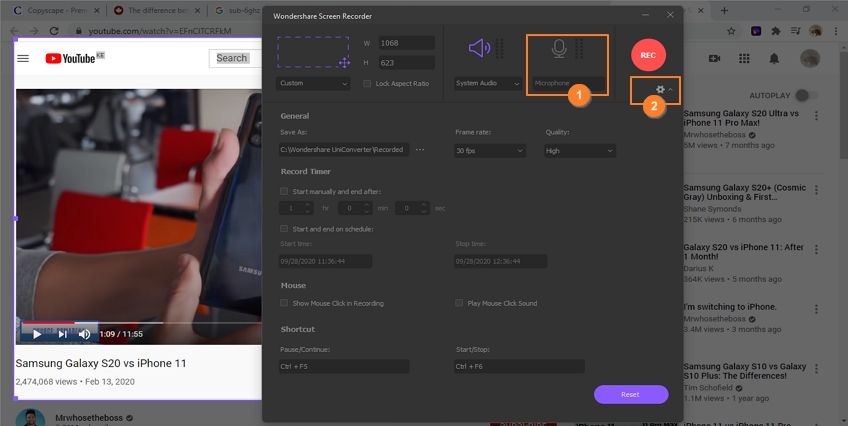Open Chrome profile avatar in toolbar
Screen dimensions: 848x426
click(815, 31)
